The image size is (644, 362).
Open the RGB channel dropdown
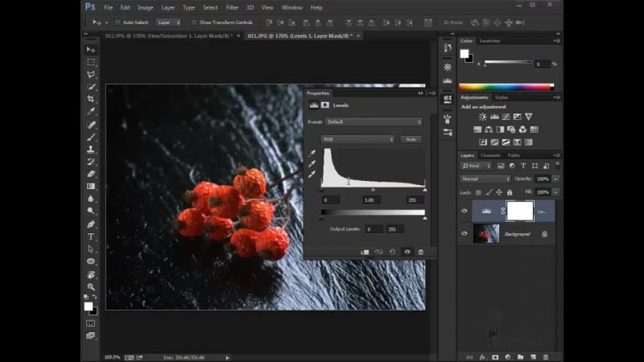click(357, 139)
